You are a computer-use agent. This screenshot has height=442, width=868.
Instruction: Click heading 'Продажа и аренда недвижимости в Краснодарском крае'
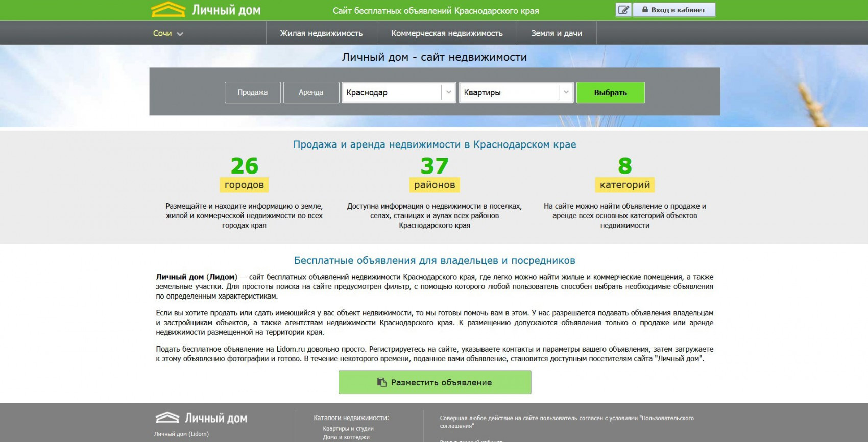pyautogui.click(x=435, y=144)
